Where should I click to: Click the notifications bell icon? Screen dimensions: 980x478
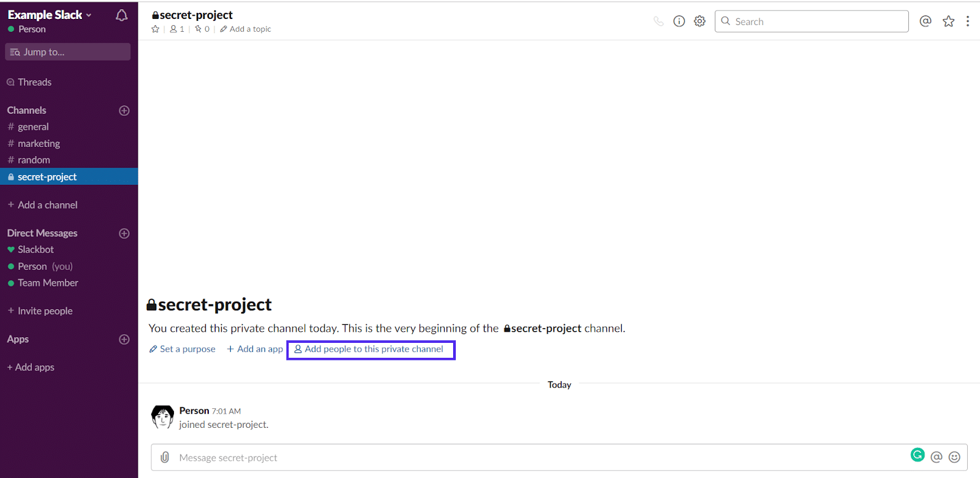(121, 15)
